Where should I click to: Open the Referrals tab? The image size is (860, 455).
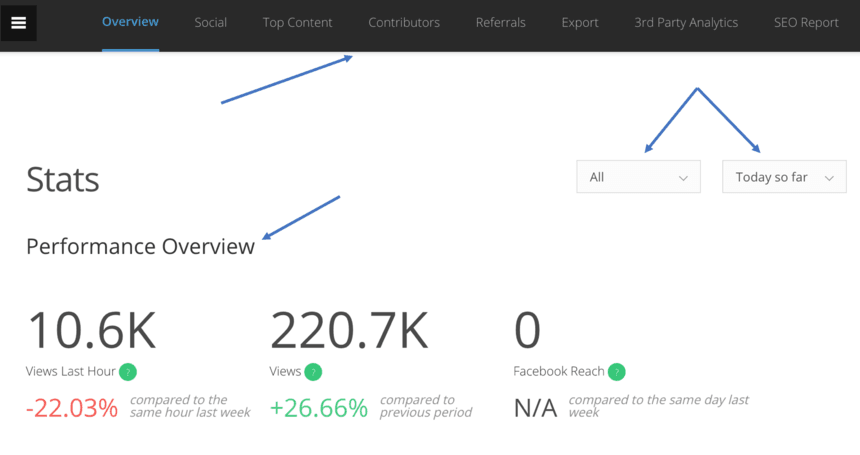coord(501,22)
